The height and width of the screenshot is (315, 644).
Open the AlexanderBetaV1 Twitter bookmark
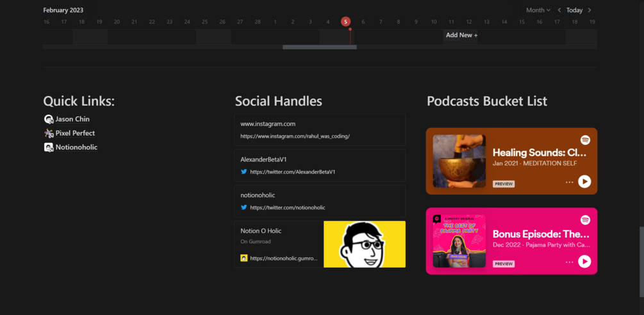[x=320, y=165]
